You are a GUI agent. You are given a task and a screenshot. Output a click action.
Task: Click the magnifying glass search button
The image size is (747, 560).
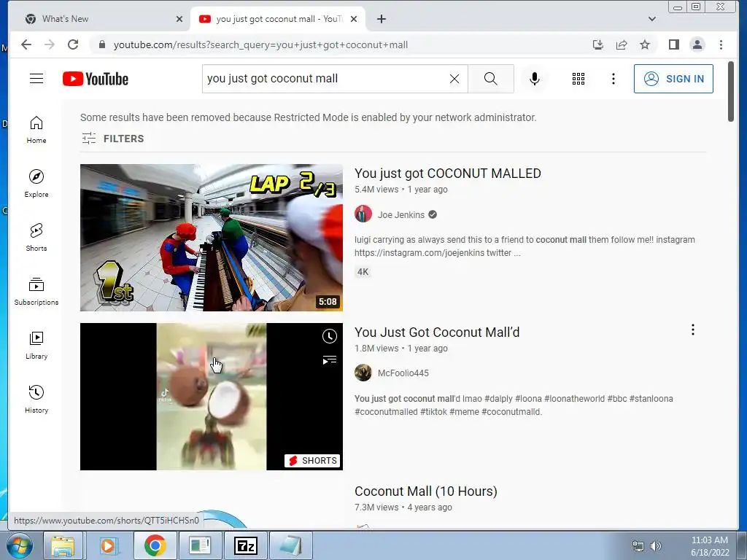[491, 79]
